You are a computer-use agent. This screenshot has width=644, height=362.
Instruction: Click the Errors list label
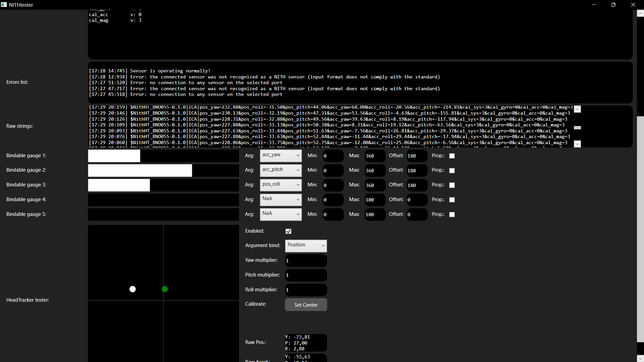(x=17, y=82)
